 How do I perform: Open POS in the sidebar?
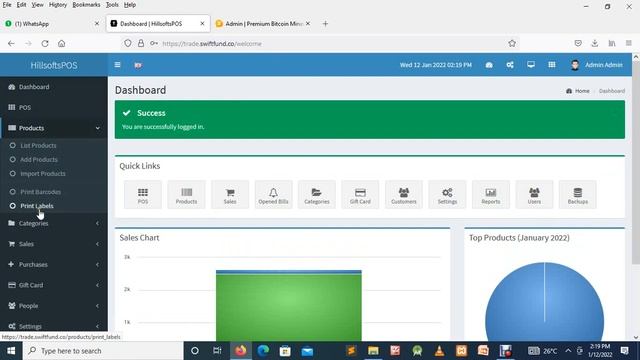click(x=54, y=107)
